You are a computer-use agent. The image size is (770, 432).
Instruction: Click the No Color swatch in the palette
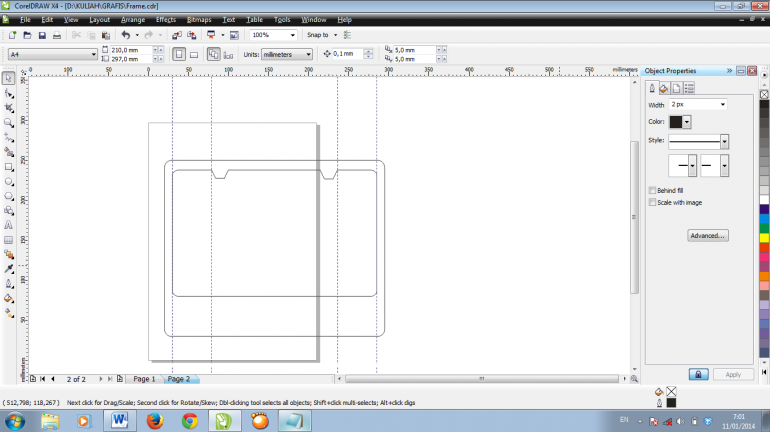pos(764,94)
